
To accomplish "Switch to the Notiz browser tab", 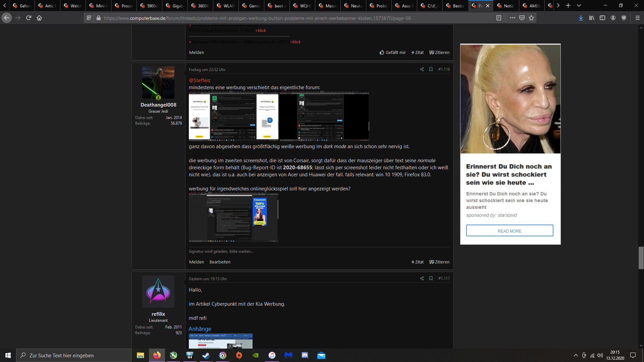I will tap(506, 6).
